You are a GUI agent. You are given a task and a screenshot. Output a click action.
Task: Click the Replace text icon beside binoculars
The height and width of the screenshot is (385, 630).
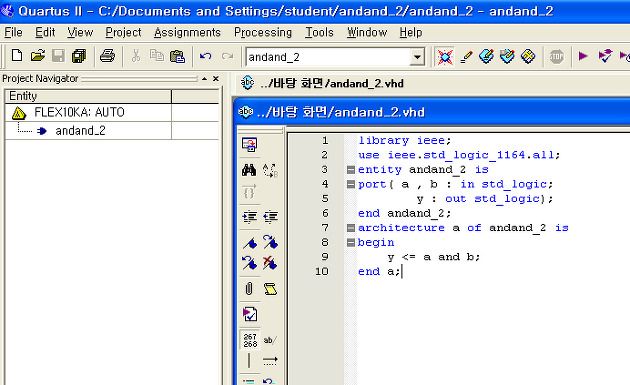[270, 170]
